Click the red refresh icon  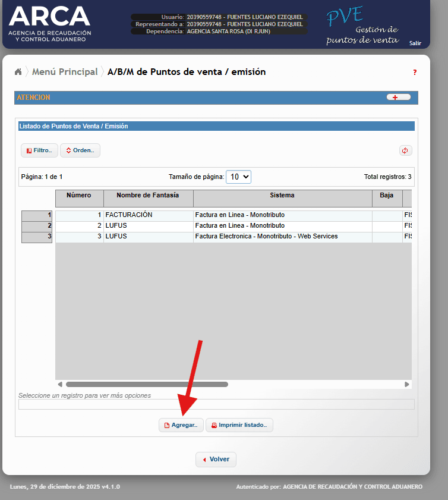(405, 150)
